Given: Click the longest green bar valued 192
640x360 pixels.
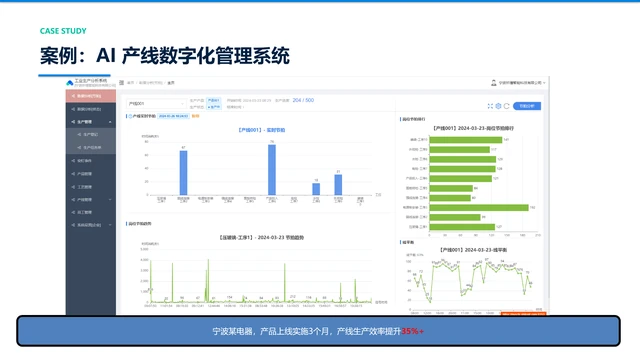Looking at the screenshot, I should (479, 208).
